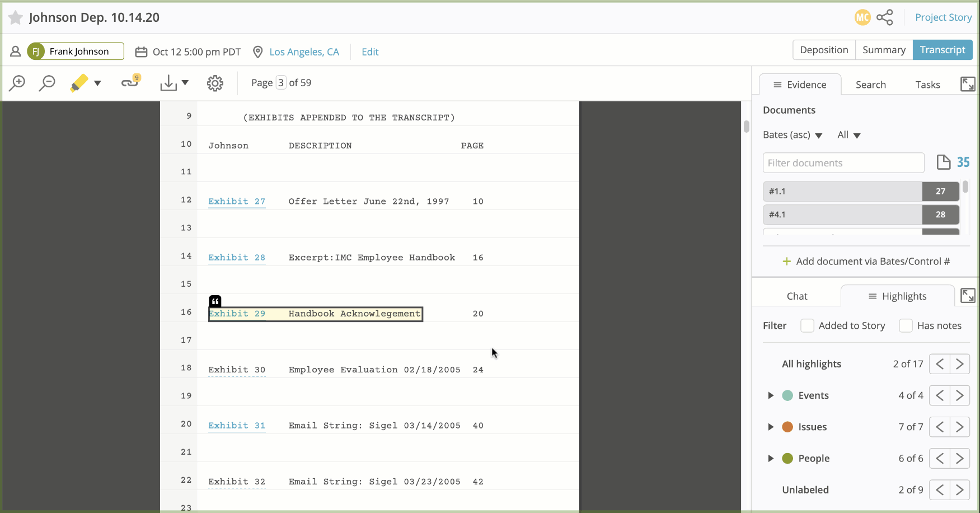Screen dimensions: 980x513
Task: Select the Transcript tab
Action: click(943, 50)
